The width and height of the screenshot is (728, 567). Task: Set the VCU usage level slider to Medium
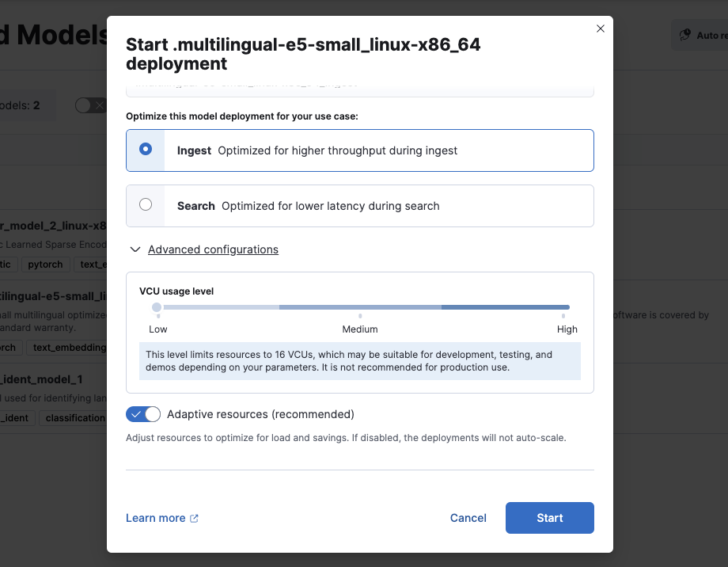(360, 306)
